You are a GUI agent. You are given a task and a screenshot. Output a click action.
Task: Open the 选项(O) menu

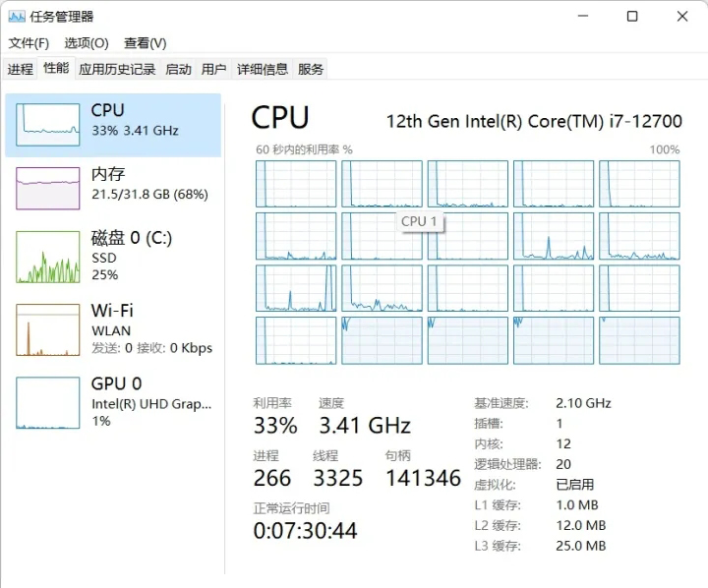click(x=87, y=43)
